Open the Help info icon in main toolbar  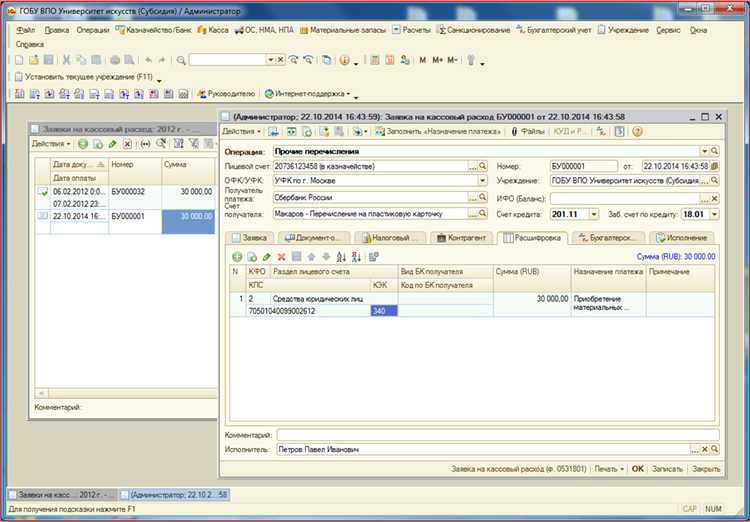344,60
